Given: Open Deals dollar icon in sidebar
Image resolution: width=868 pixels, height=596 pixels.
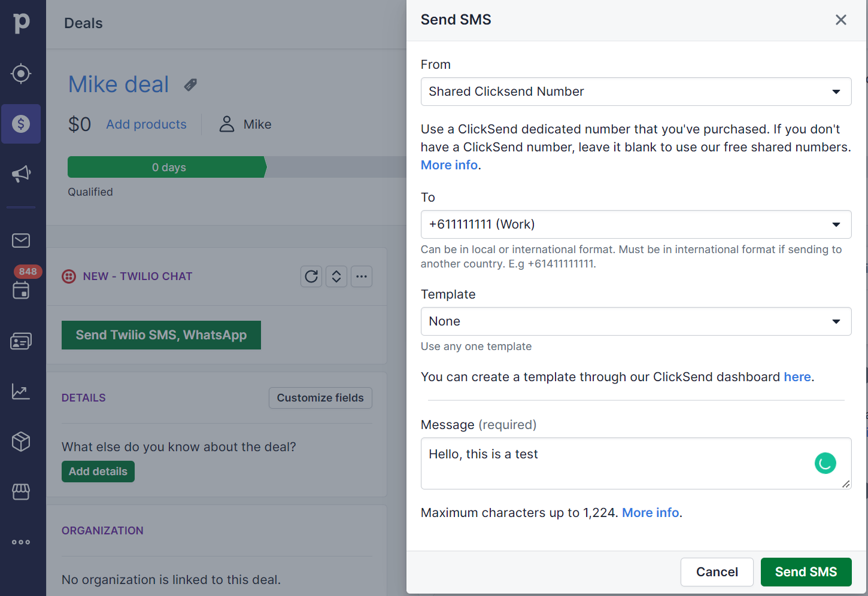Looking at the screenshot, I should click(21, 124).
